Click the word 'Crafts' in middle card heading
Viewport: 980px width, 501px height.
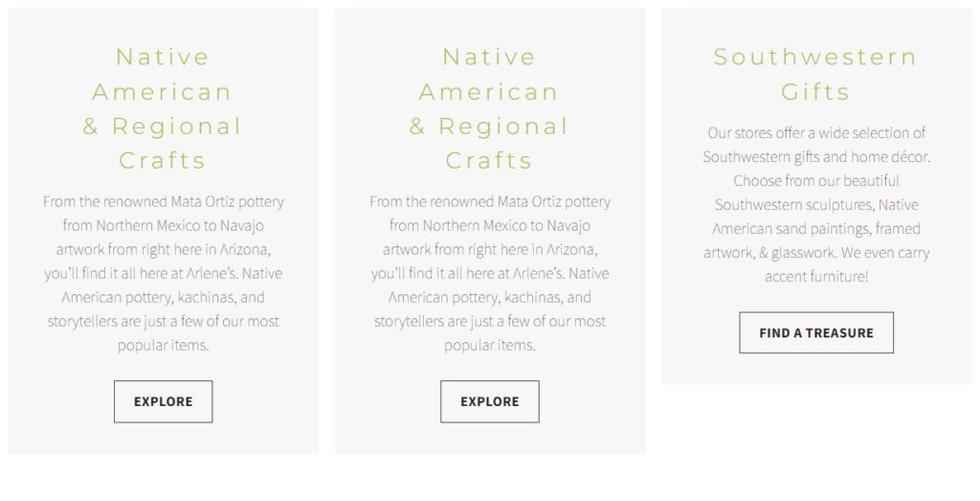click(x=489, y=160)
